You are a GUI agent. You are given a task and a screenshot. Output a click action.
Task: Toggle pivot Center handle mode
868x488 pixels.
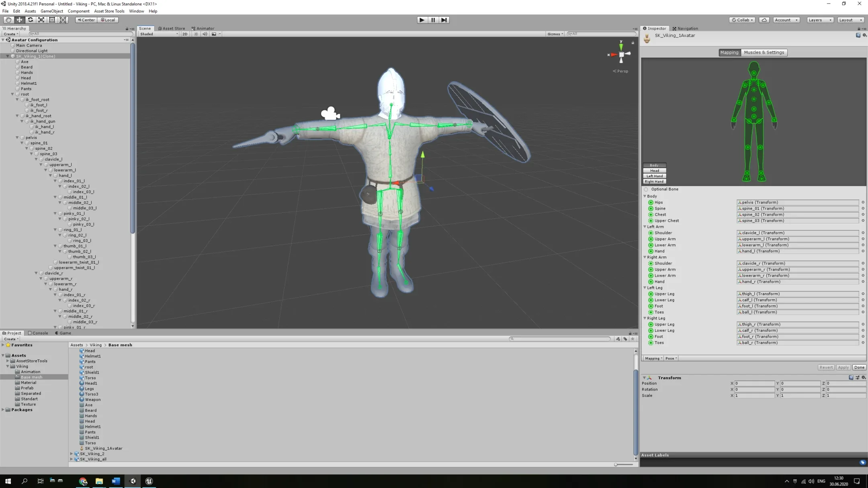point(86,20)
